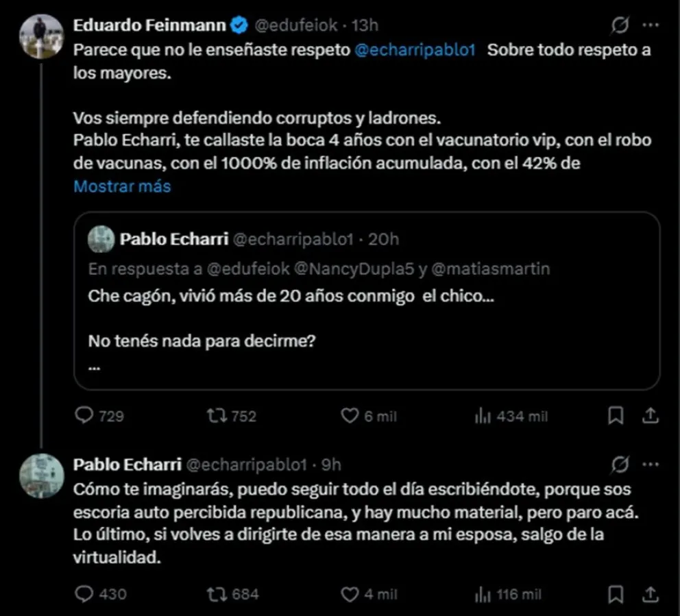Reply to Eduardo Feinmann's tweet
Image resolution: width=680 pixels, height=616 pixels.
(84, 416)
